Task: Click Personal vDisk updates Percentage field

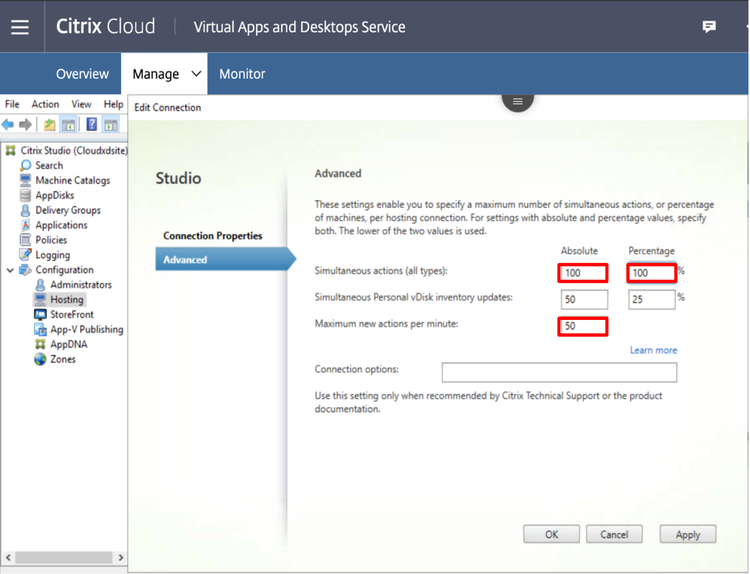Action: click(x=651, y=300)
